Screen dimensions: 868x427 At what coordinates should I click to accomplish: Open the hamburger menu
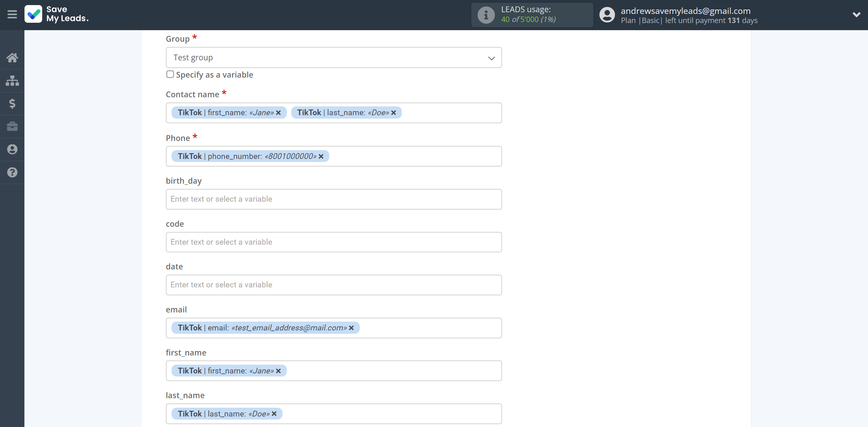tap(12, 15)
